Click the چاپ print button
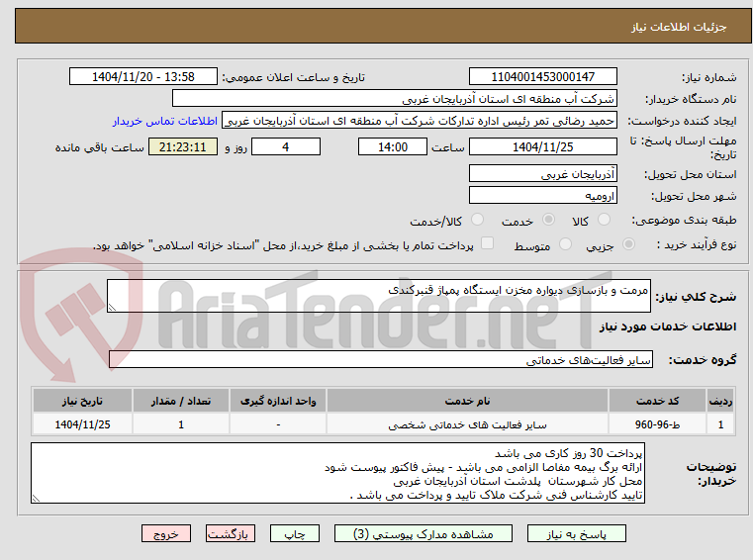This screenshot has width=753, height=560. click(295, 533)
